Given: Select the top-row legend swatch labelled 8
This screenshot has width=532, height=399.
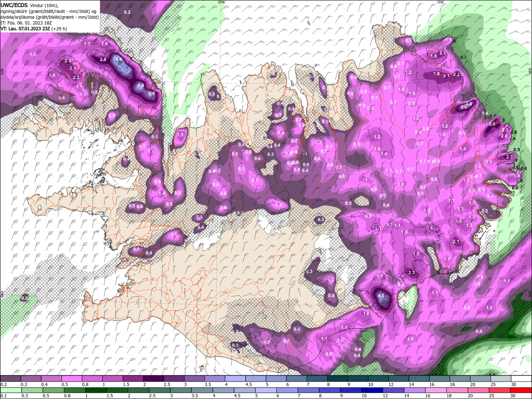Looking at the screenshot, I should [337, 379].
